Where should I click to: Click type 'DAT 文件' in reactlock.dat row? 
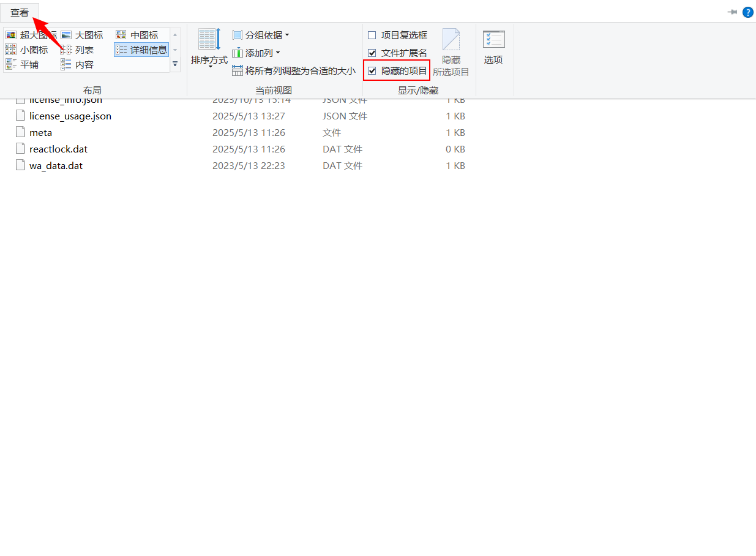tap(343, 149)
